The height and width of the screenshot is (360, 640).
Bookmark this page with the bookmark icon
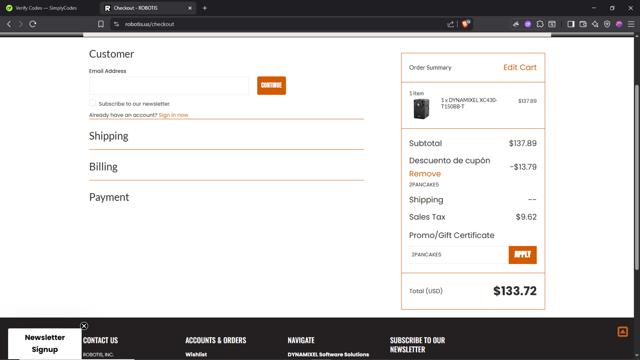pos(101,24)
